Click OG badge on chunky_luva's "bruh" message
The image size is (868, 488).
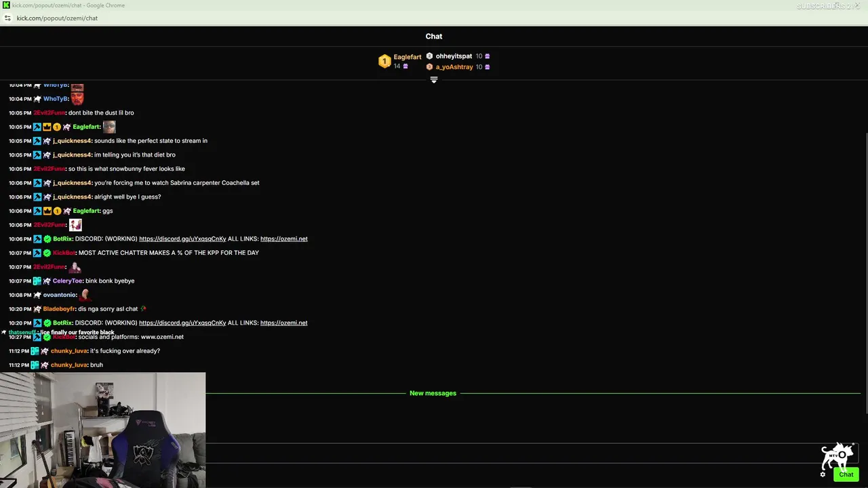35,365
